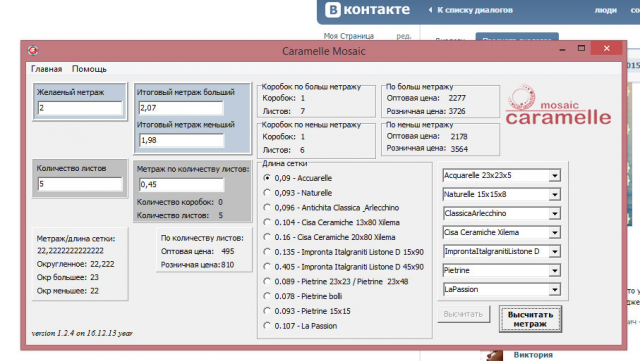Click the Caramelle Mosaic app icon in title bar
Viewport: 640px width, 361px height.
(33, 50)
